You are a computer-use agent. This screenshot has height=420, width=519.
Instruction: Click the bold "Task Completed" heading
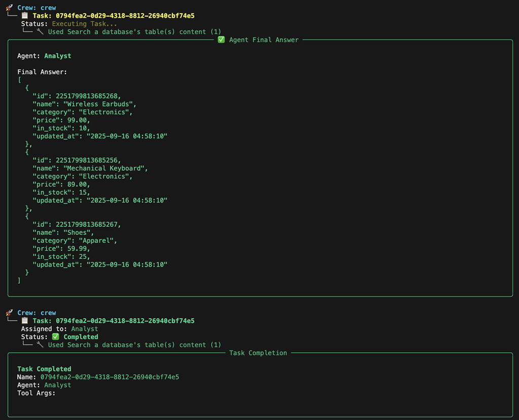(x=44, y=369)
